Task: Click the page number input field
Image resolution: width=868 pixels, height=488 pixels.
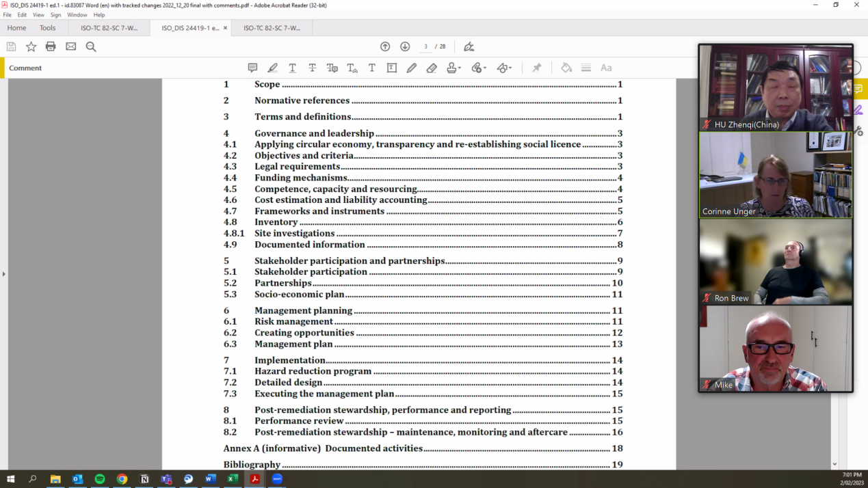Action: pyautogui.click(x=425, y=46)
